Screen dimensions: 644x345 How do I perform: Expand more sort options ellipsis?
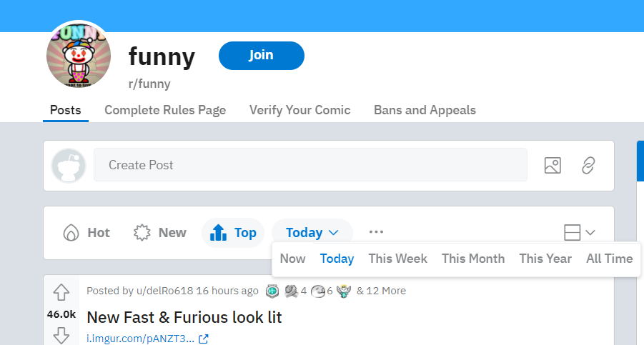377,232
